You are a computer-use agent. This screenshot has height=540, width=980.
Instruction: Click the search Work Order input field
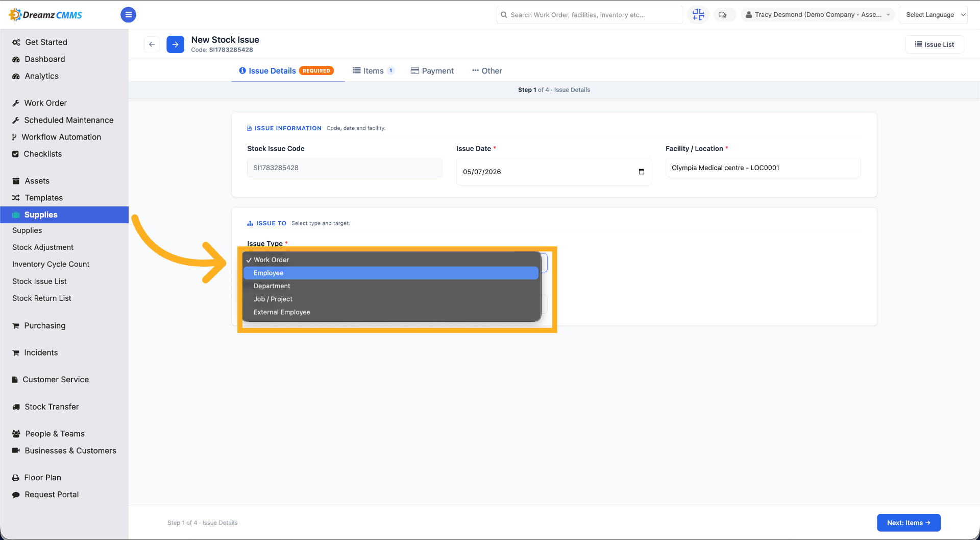click(590, 15)
